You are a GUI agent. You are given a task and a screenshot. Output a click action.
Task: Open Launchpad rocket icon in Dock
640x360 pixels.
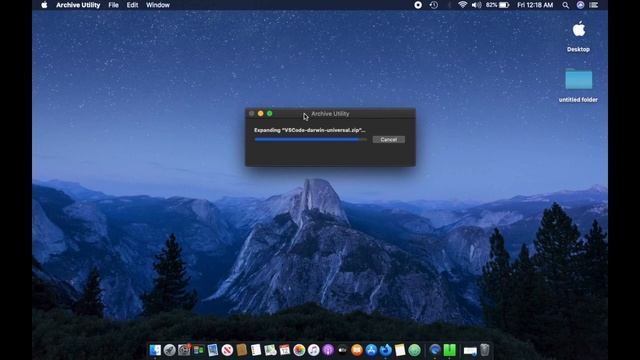point(169,350)
